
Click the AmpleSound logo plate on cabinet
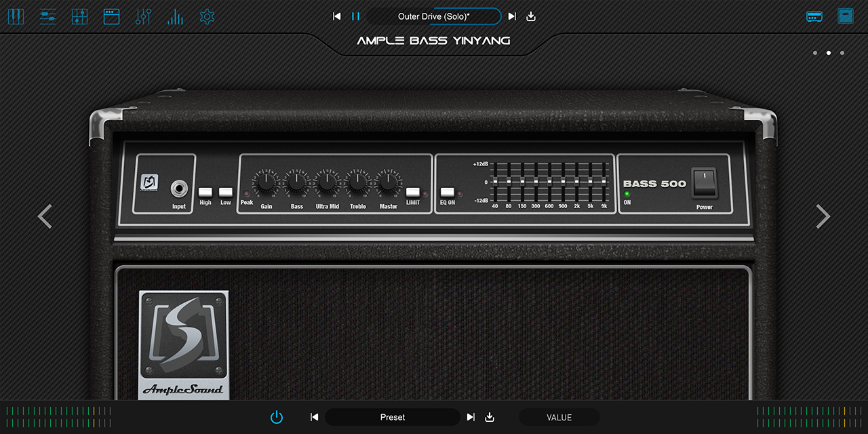pos(184,344)
